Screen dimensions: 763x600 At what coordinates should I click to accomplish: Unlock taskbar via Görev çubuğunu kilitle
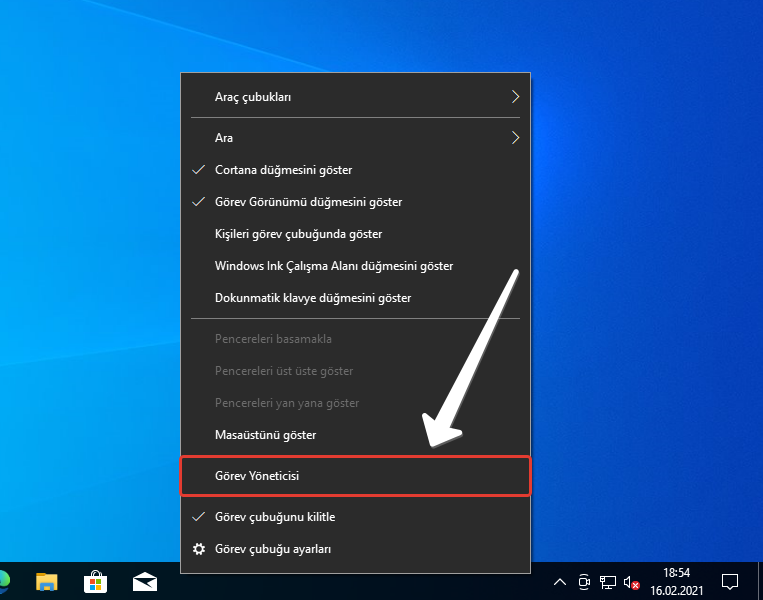(x=275, y=517)
